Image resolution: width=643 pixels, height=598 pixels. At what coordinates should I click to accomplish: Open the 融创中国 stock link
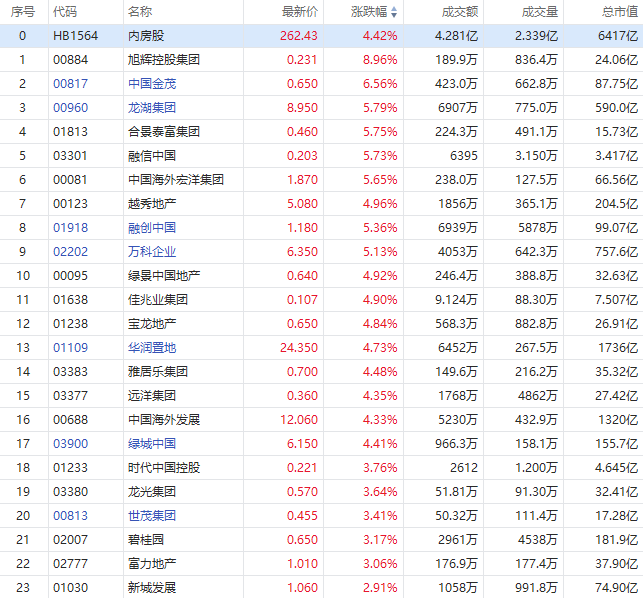152,228
